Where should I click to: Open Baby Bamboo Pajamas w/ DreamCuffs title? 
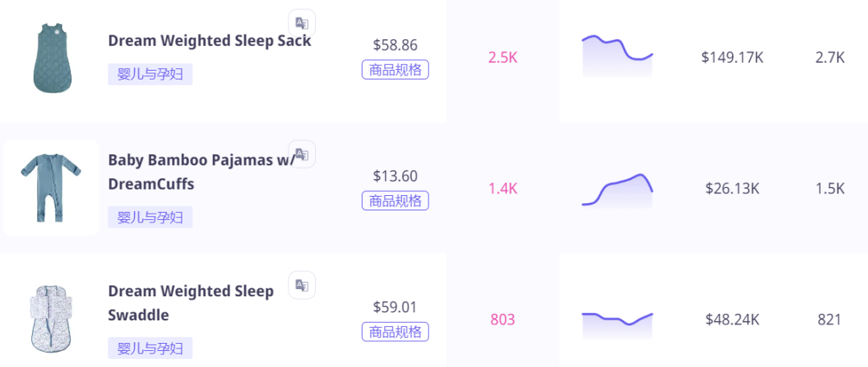click(201, 172)
